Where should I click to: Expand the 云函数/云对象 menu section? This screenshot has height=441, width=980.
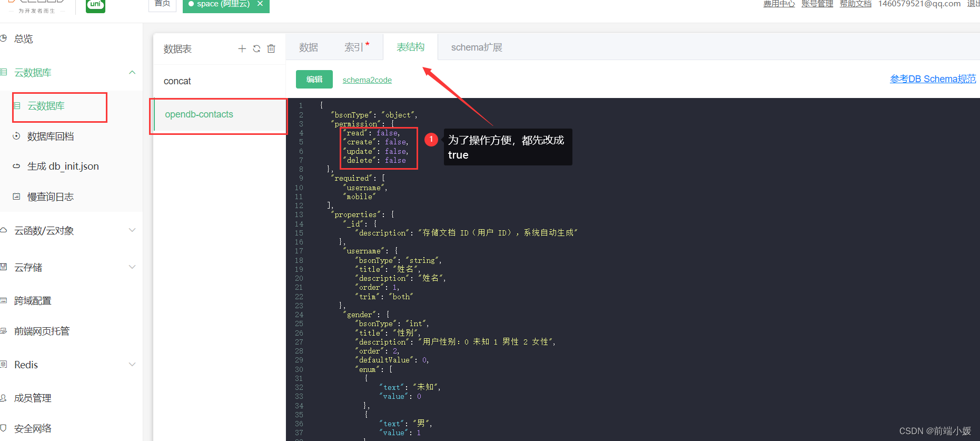[132, 230]
